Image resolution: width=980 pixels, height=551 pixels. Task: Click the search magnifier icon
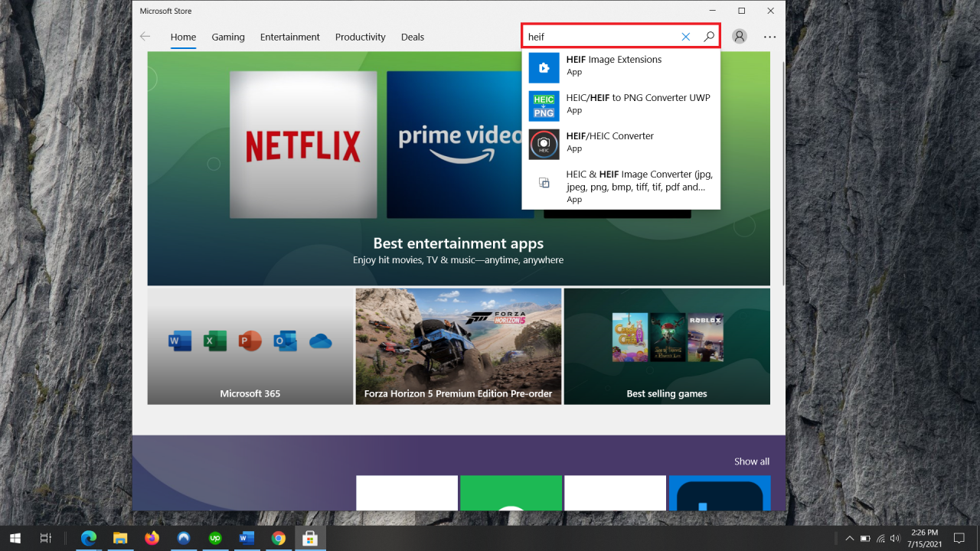pyautogui.click(x=708, y=36)
